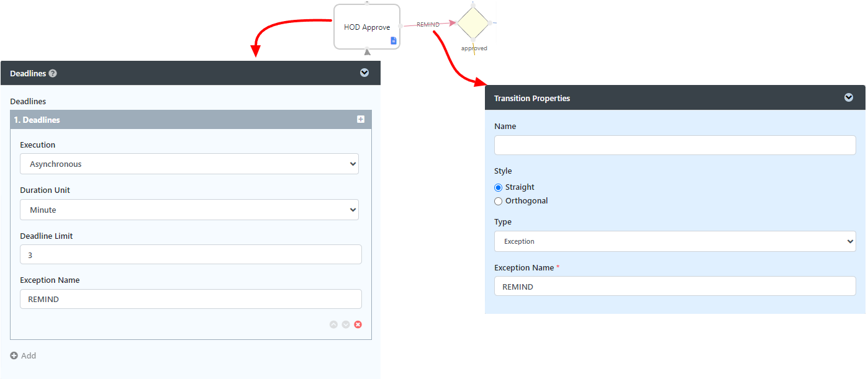This screenshot has width=868, height=379.
Task: Click the Deadlines help question-mark icon
Action: [53, 73]
